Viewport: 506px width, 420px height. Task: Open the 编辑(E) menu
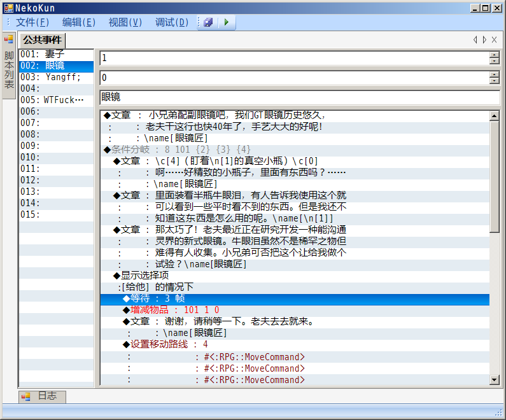79,22
